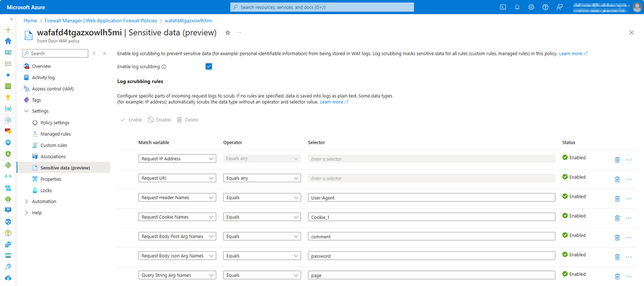Image resolution: width=644 pixels, height=286 pixels.
Task: Open Firewall Manager breadcrumb link
Action: coord(101,20)
